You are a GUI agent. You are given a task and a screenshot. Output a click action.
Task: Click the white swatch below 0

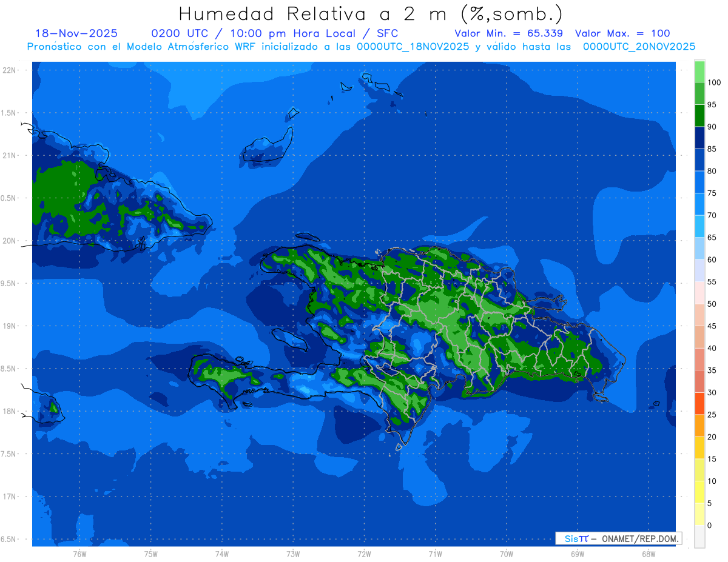click(699, 536)
